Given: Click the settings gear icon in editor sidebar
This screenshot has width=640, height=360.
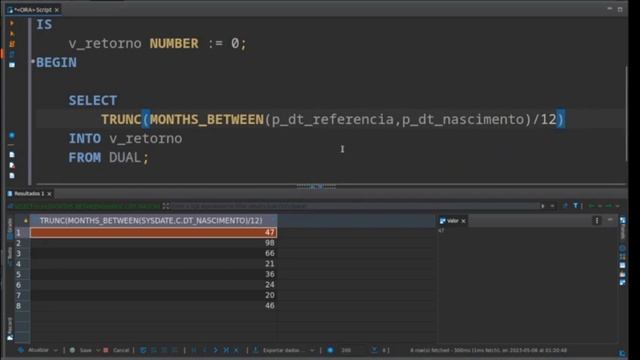Looking at the screenshot, I should pos(12,135).
